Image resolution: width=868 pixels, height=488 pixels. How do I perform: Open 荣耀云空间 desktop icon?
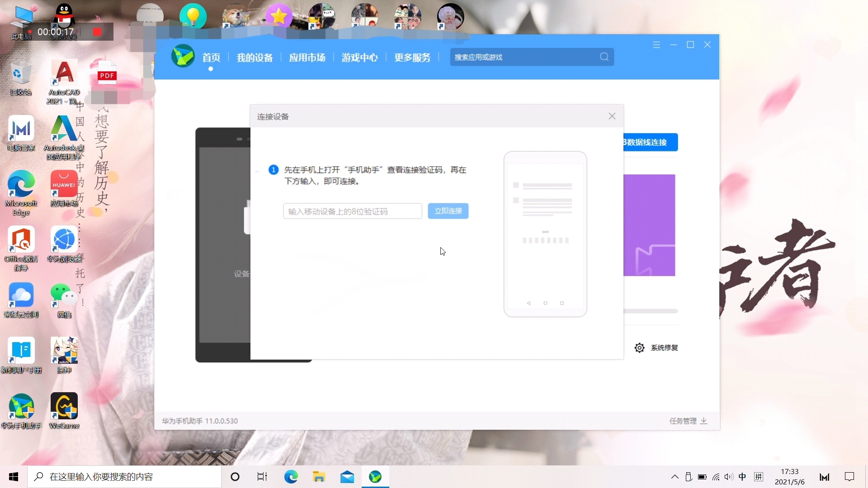pyautogui.click(x=21, y=300)
